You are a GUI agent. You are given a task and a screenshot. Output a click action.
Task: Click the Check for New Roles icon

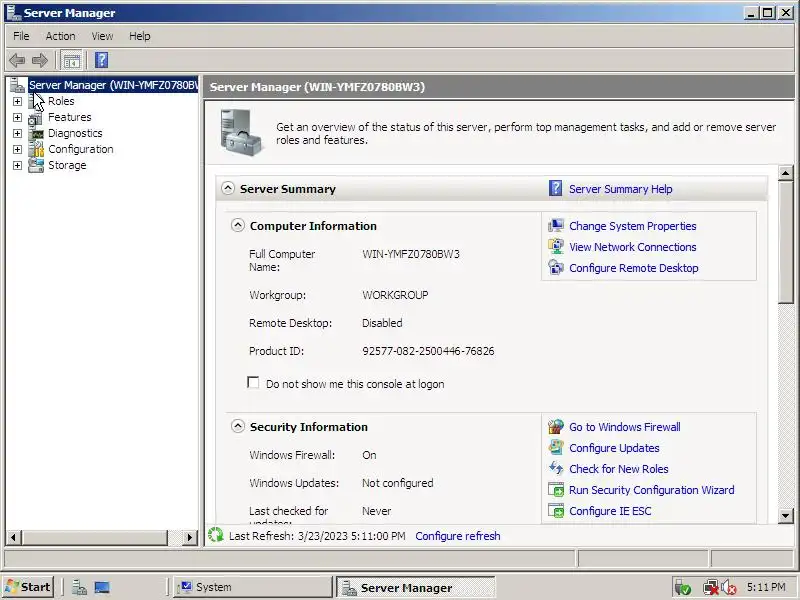pyautogui.click(x=556, y=468)
